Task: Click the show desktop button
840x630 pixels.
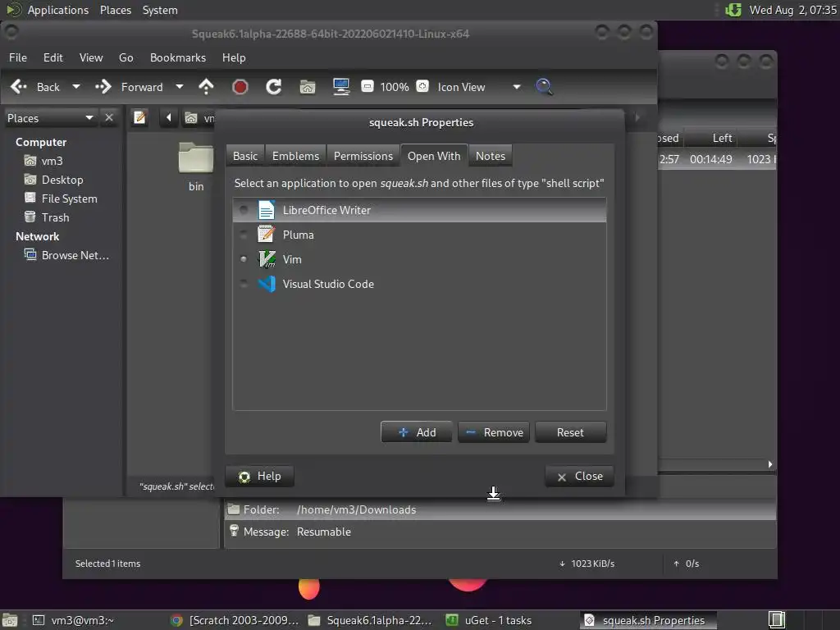Action: click(10, 620)
